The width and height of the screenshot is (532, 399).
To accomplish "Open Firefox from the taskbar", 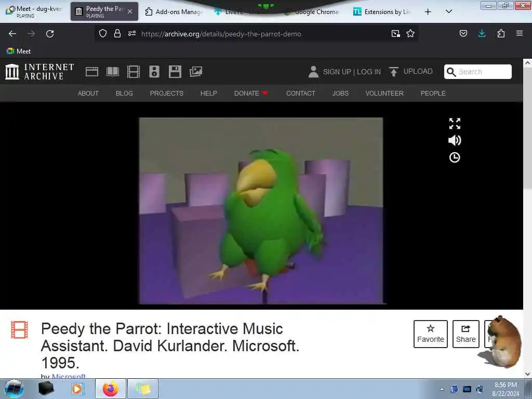I will click(x=111, y=389).
